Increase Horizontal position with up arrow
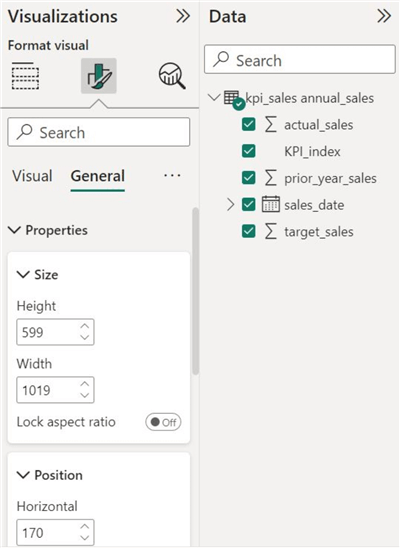The width and height of the screenshot is (400, 548). click(x=85, y=526)
